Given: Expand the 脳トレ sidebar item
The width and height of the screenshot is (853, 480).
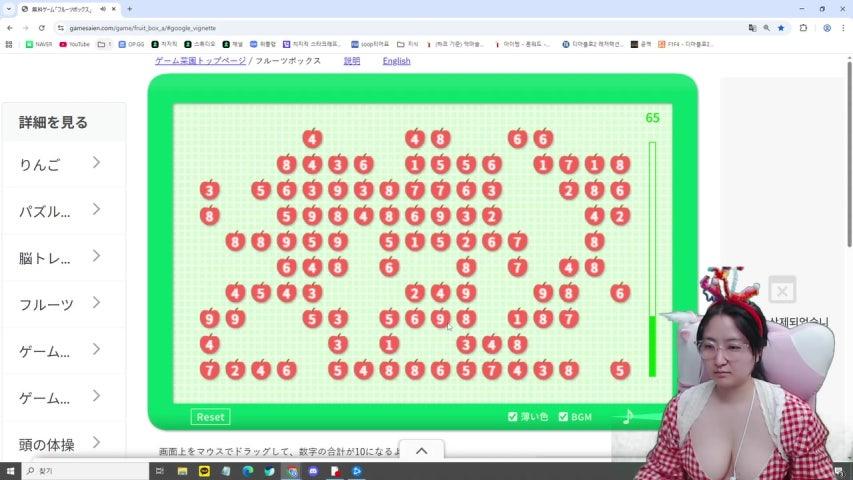Looking at the screenshot, I should point(63,257).
